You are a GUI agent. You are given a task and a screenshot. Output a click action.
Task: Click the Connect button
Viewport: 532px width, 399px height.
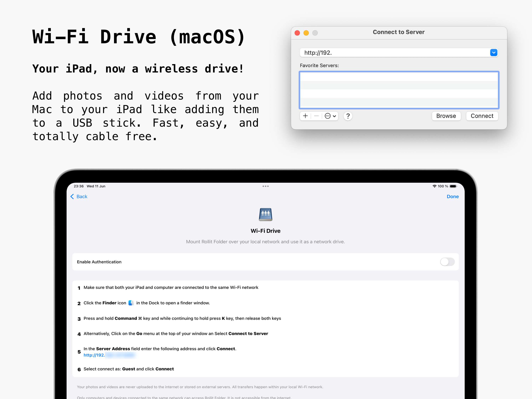(482, 116)
